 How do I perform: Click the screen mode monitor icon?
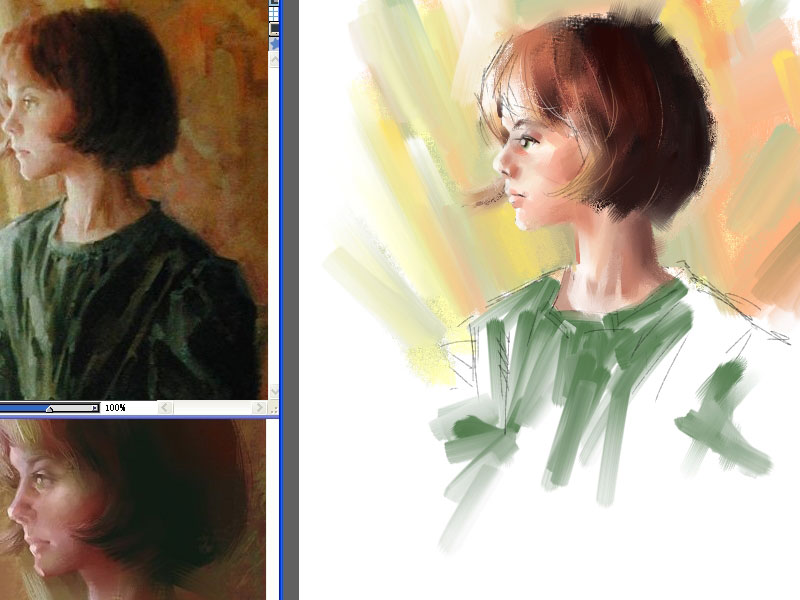[x=274, y=29]
